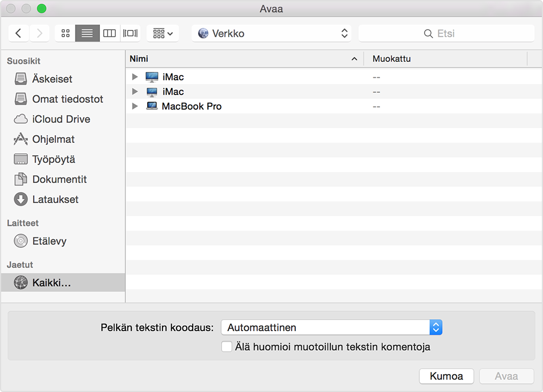
Task: Open the Verkko location pop-up menu
Action: click(x=271, y=33)
